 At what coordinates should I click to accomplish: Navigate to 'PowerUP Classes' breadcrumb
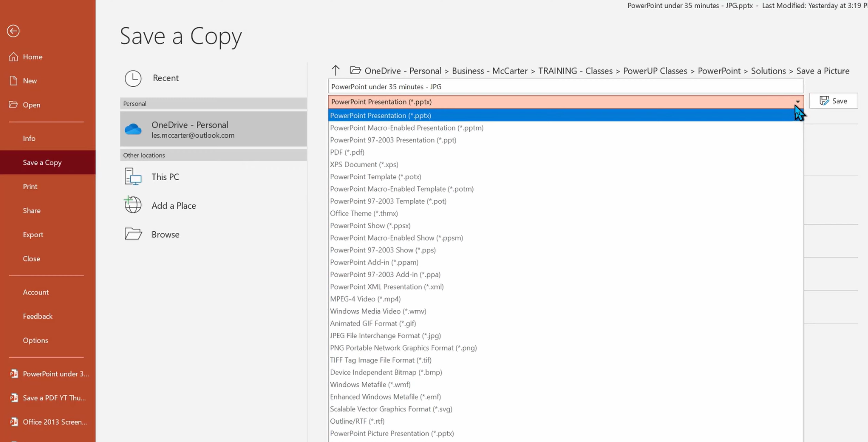click(655, 71)
